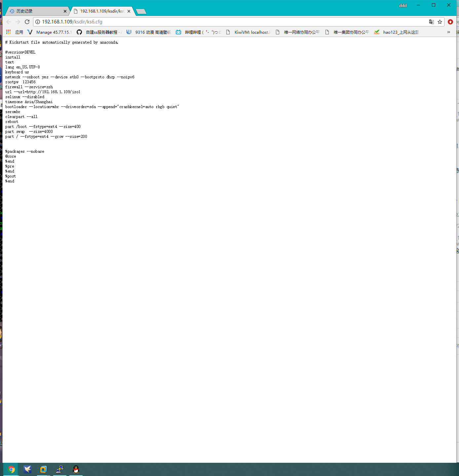Open the QQ penguin taskbar icon
This screenshot has height=476, width=459.
pyautogui.click(x=76, y=469)
